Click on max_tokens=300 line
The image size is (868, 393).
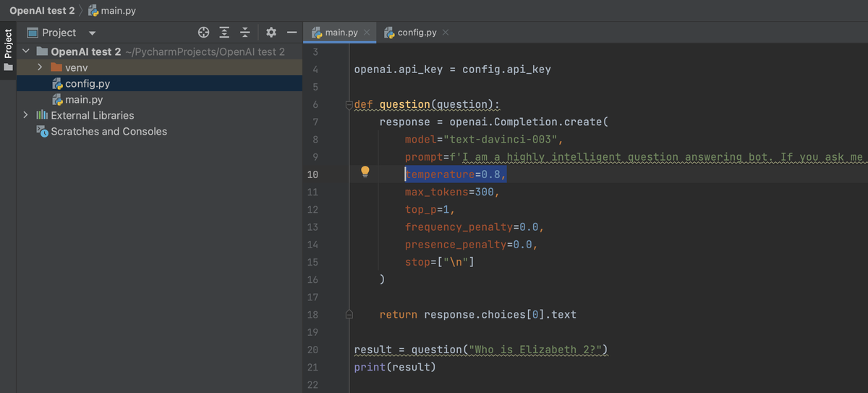coord(452,193)
